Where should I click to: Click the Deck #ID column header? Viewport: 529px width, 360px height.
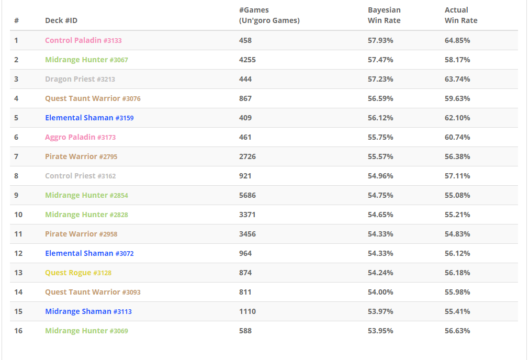(61, 21)
